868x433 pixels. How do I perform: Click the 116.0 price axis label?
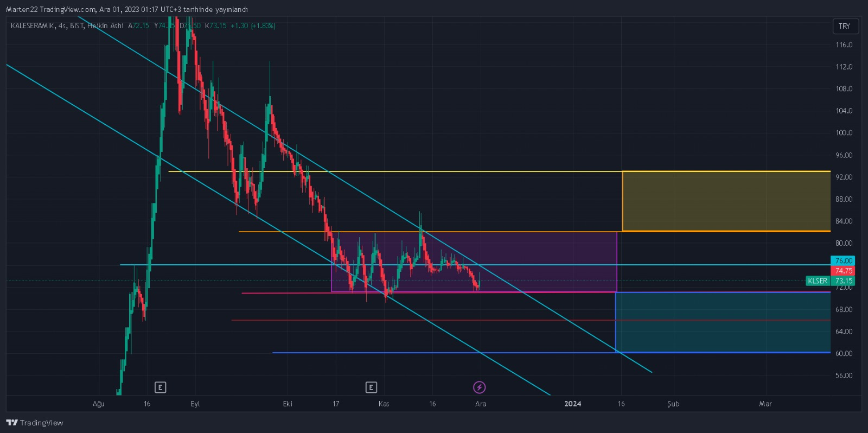click(844, 45)
